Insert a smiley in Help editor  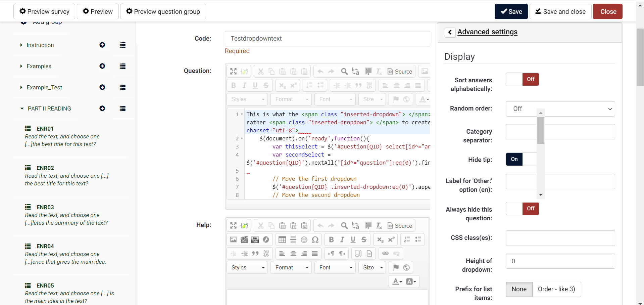click(x=304, y=239)
